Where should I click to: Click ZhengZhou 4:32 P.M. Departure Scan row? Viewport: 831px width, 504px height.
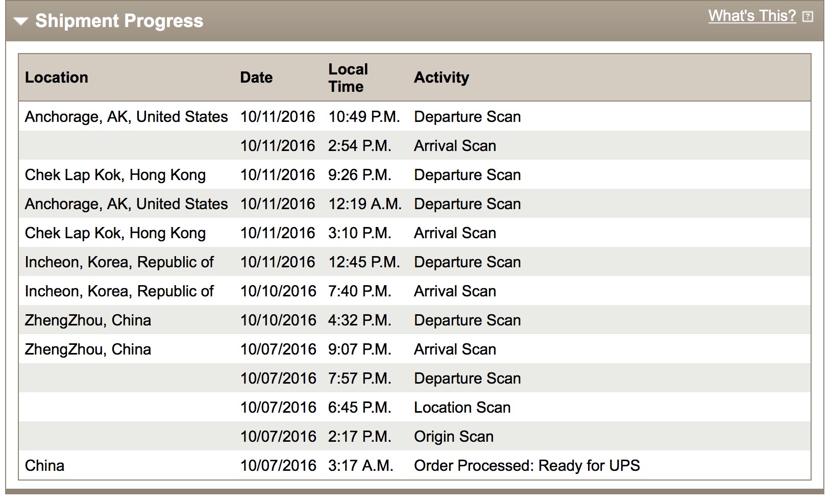click(414, 320)
